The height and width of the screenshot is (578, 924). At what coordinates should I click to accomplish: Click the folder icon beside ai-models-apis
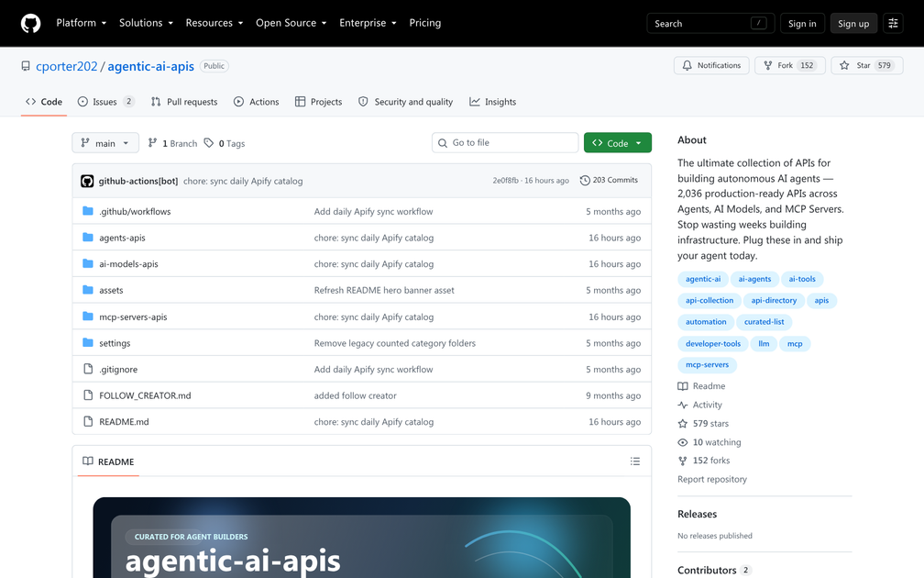tap(88, 263)
